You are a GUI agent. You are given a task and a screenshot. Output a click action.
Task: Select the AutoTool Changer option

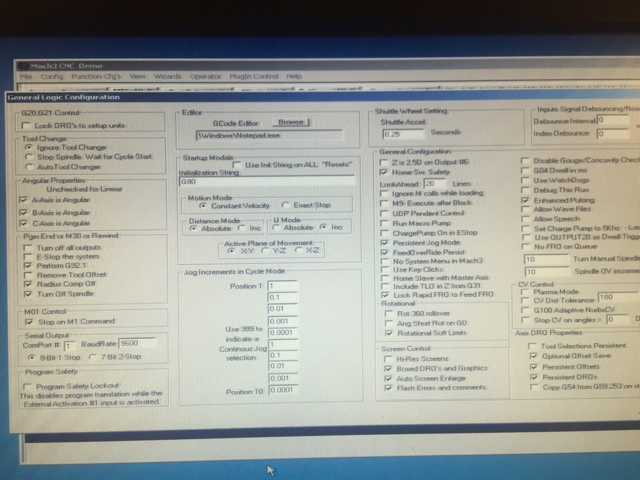(28, 166)
